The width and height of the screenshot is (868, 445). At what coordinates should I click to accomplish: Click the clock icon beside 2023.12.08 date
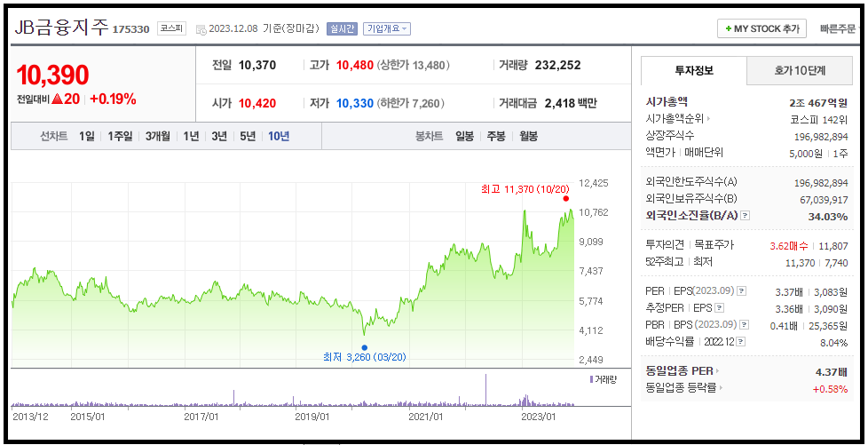[x=201, y=28]
